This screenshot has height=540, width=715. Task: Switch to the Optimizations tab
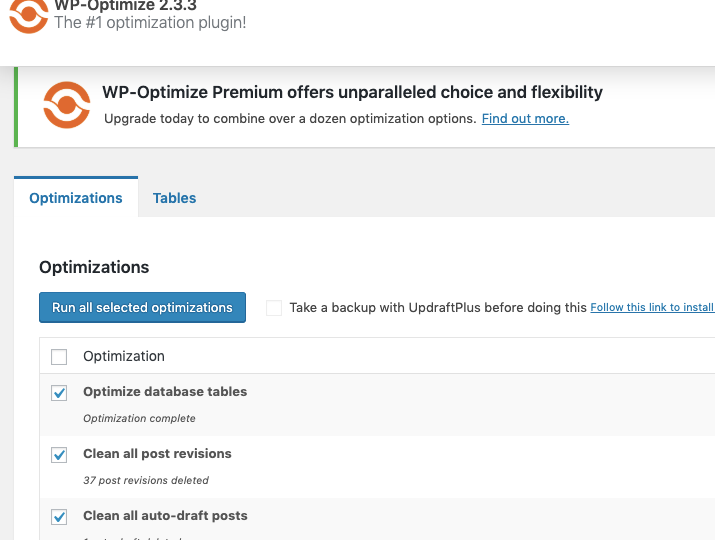click(76, 198)
